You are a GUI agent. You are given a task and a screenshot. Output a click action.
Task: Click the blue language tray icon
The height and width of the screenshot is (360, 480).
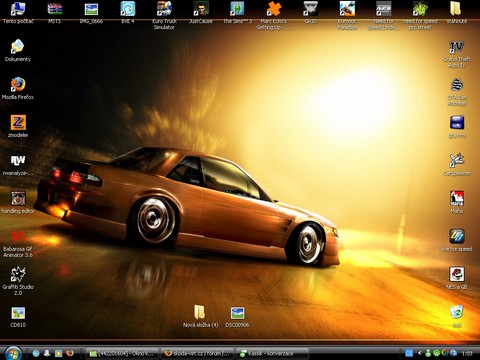(409, 353)
